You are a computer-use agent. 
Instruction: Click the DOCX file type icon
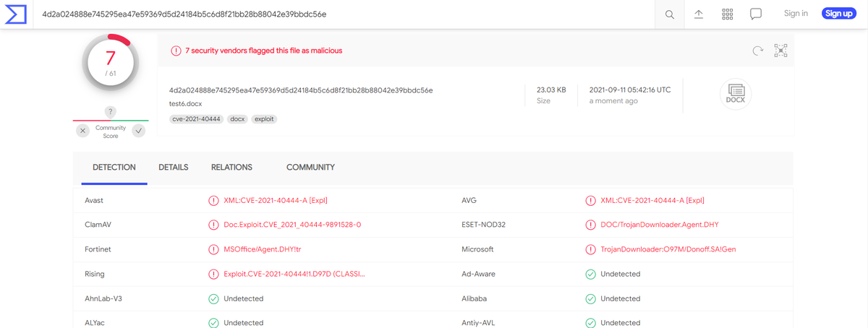(x=736, y=94)
